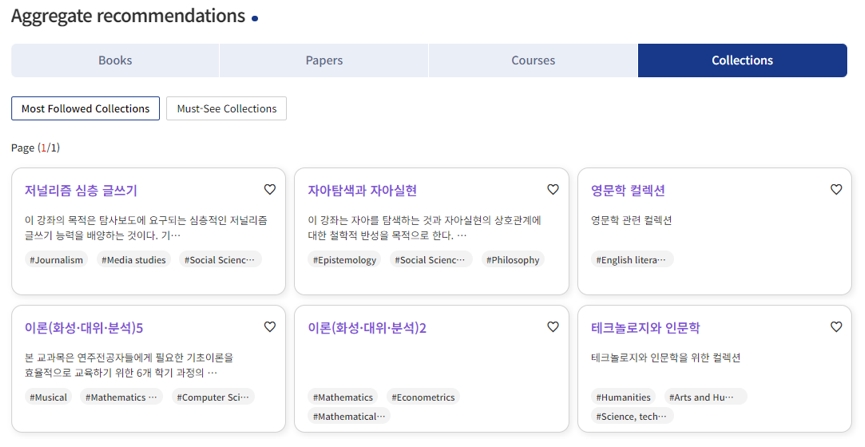The height and width of the screenshot is (447, 865).
Task: Favorite 테크놀로지와 인문학 with its heart icon
Action: click(x=836, y=327)
